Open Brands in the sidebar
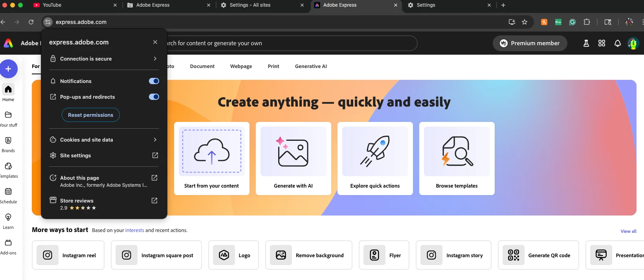This screenshot has width=644, height=280. [8, 145]
